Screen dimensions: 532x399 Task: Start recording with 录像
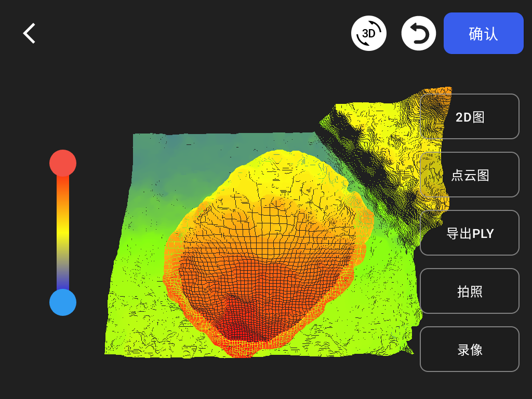470,350
